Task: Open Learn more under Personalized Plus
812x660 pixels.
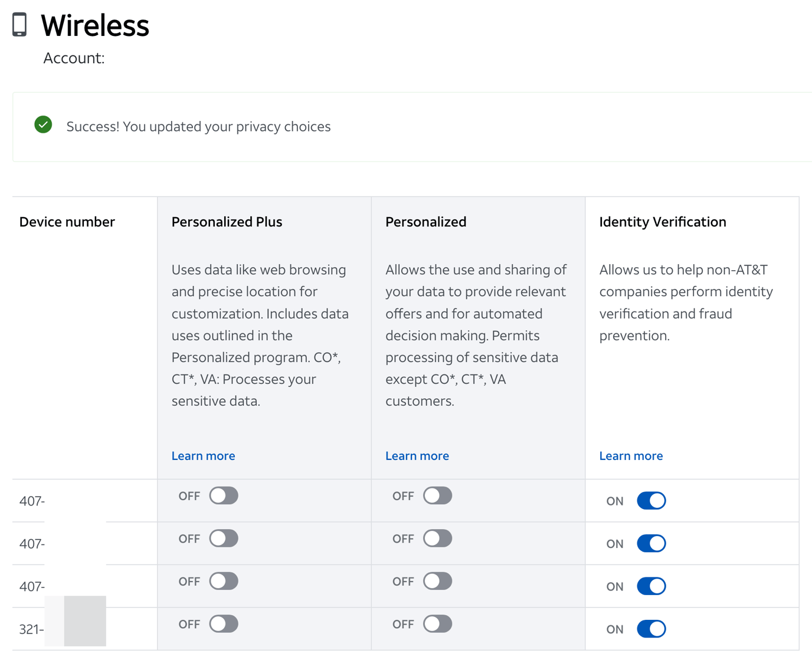Action: (203, 456)
